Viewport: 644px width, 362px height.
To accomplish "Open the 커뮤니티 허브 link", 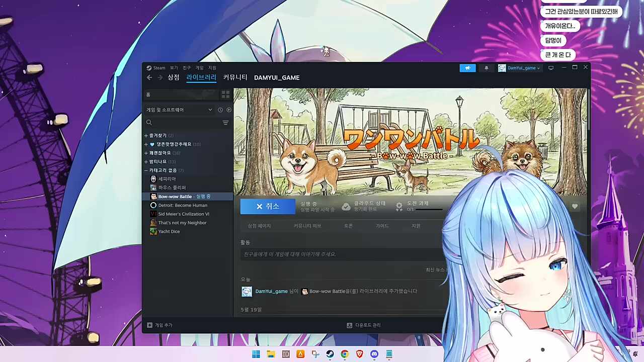I will click(x=307, y=226).
